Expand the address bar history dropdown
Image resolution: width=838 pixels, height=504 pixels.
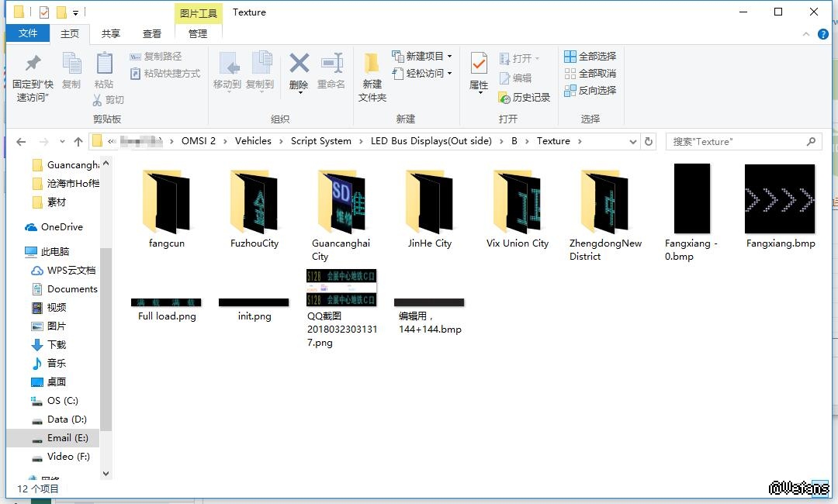coord(633,141)
